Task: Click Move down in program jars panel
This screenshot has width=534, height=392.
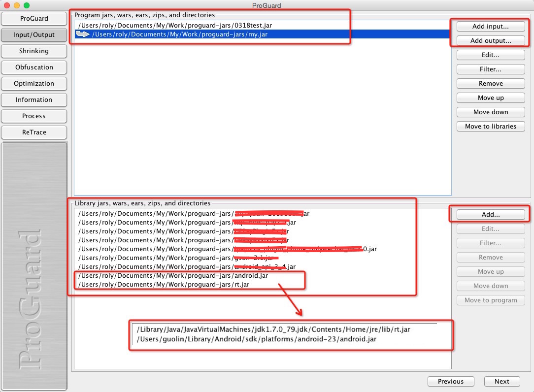Action: [491, 112]
